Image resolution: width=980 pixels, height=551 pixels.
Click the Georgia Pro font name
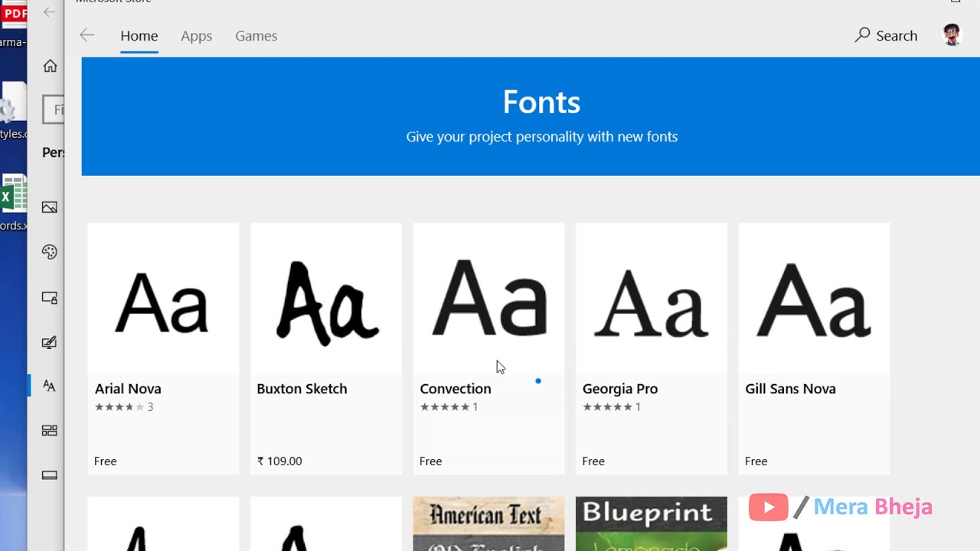click(620, 389)
